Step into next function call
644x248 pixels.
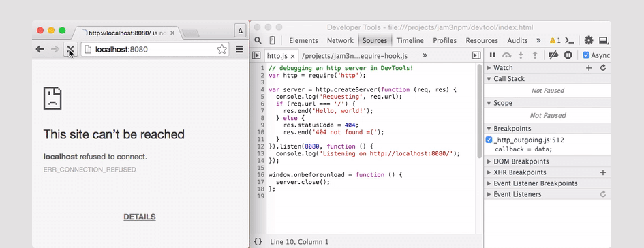click(521, 55)
